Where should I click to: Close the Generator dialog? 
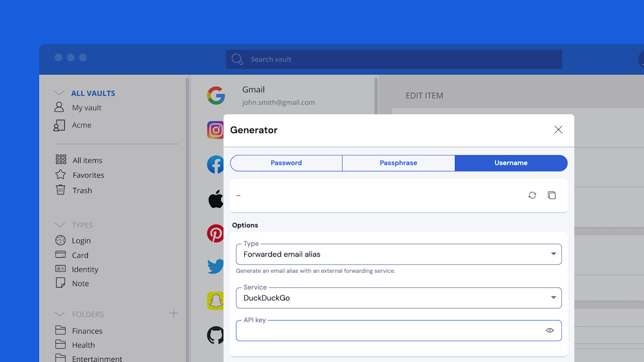pyautogui.click(x=558, y=130)
